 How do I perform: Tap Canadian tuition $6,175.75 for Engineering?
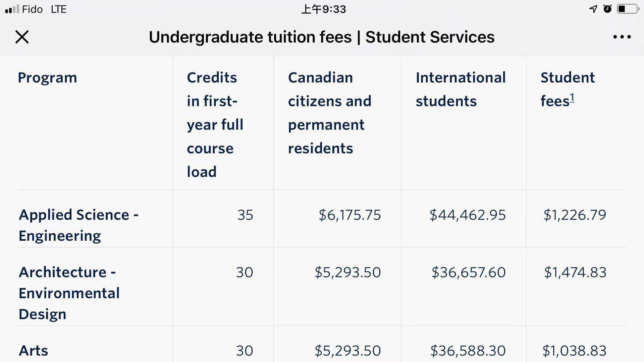350,215
